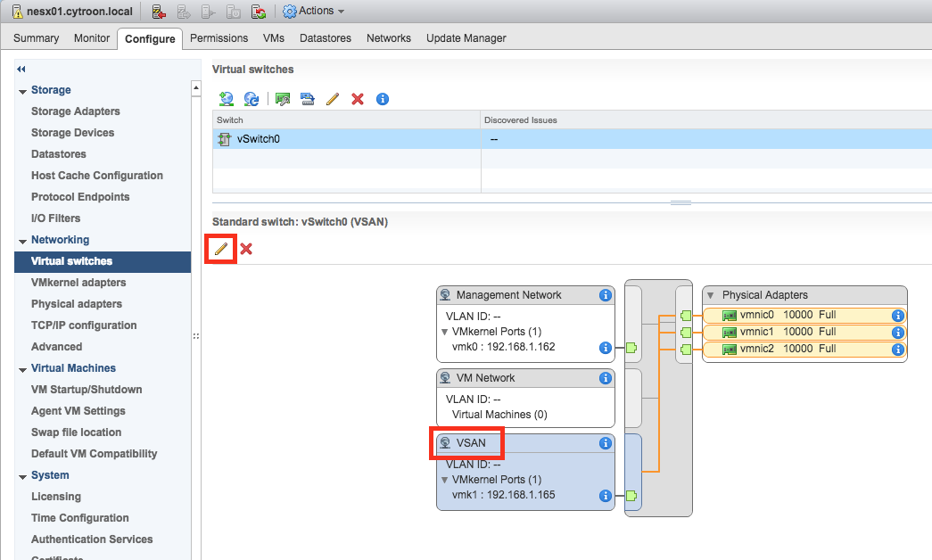Open Protocol Endpoints page
The image size is (932, 560).
80,197
